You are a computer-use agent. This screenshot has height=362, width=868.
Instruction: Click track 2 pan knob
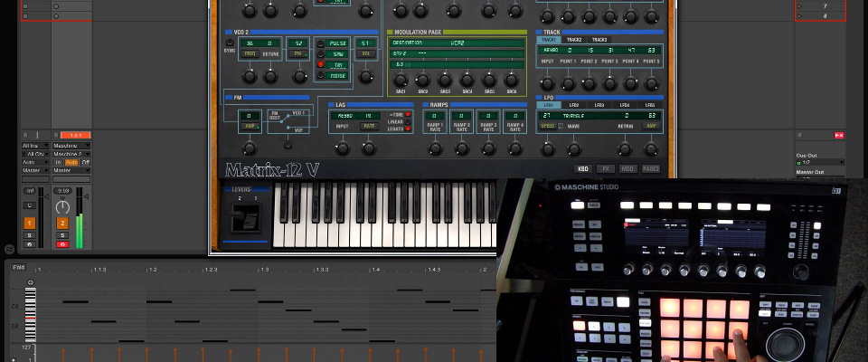(62, 206)
